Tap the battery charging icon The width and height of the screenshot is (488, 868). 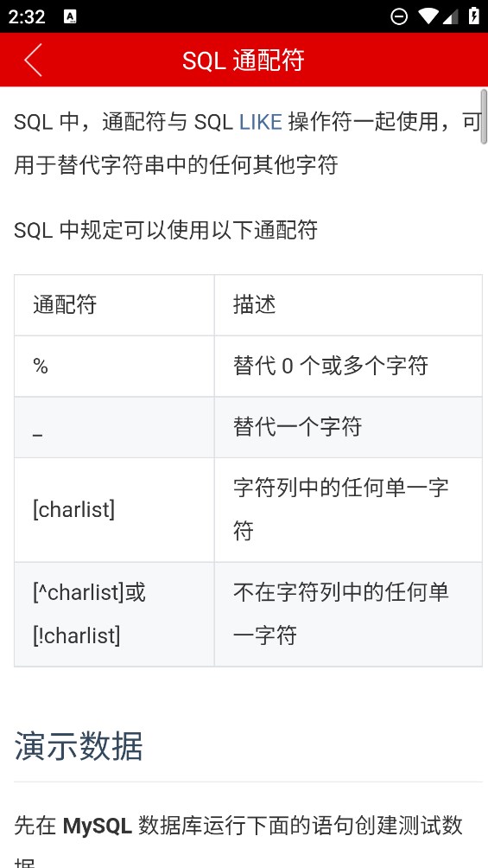pyautogui.click(x=474, y=16)
